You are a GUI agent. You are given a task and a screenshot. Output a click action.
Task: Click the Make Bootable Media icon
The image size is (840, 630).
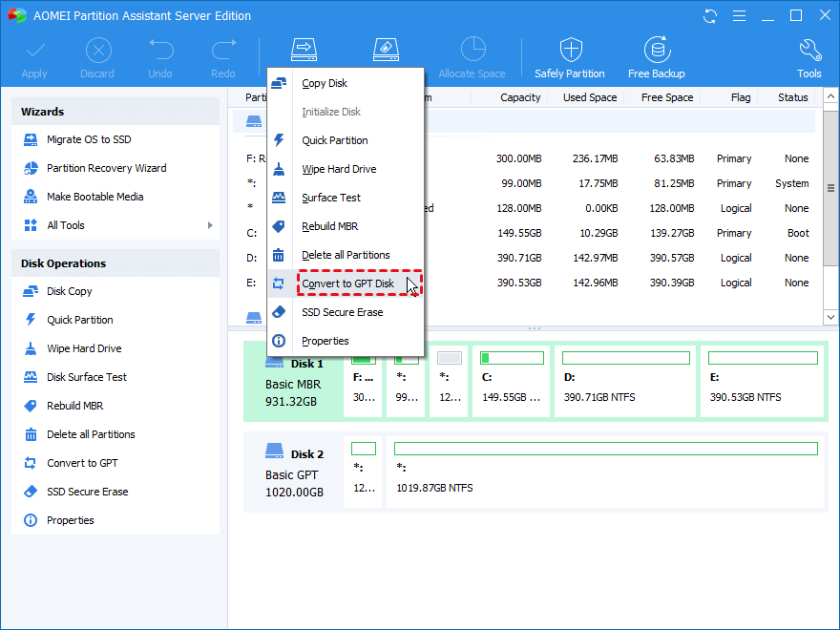point(31,197)
